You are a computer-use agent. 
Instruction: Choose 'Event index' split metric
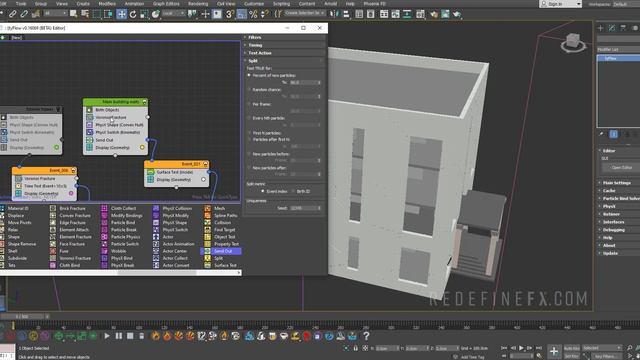point(274,191)
